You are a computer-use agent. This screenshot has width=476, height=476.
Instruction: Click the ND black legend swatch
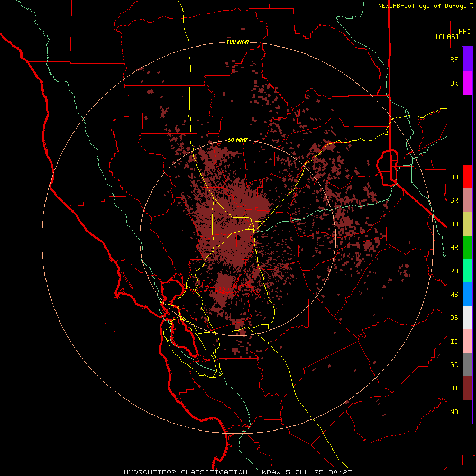[467, 411]
